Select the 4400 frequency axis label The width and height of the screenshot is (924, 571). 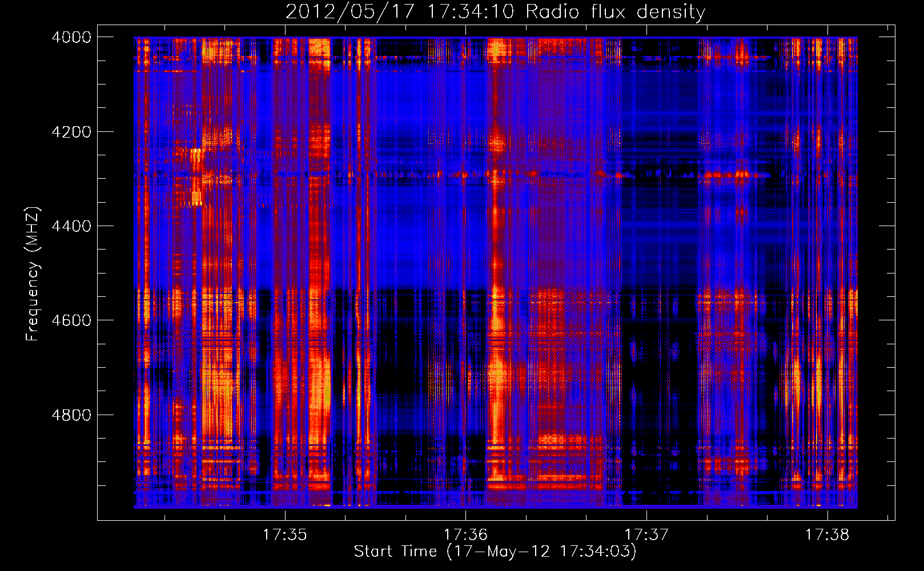(71, 226)
